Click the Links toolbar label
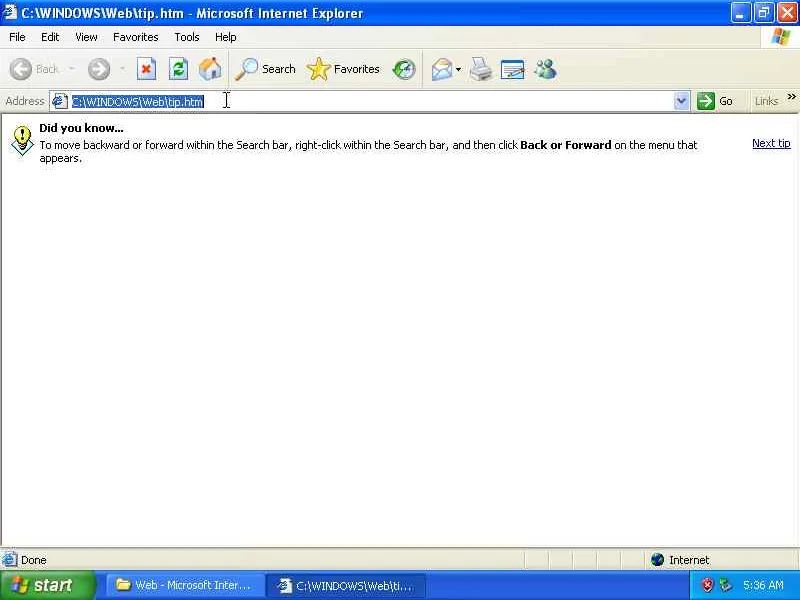Viewport: 800px width, 600px height. [x=766, y=101]
